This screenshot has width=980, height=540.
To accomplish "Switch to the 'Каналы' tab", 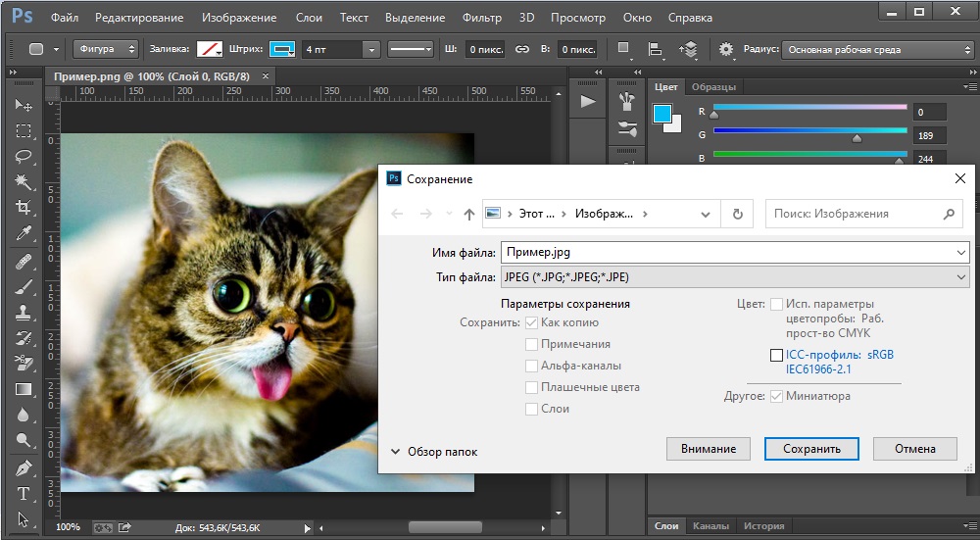I will [x=710, y=525].
